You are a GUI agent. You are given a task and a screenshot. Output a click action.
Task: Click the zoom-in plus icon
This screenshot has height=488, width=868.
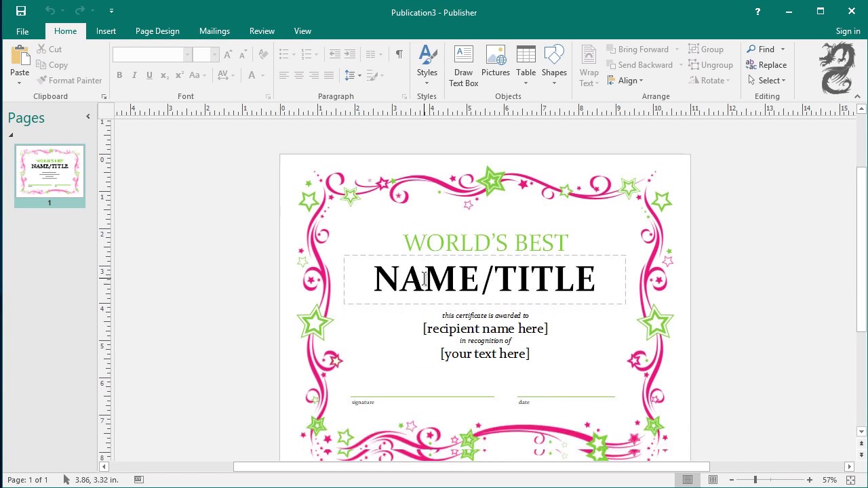pos(809,480)
